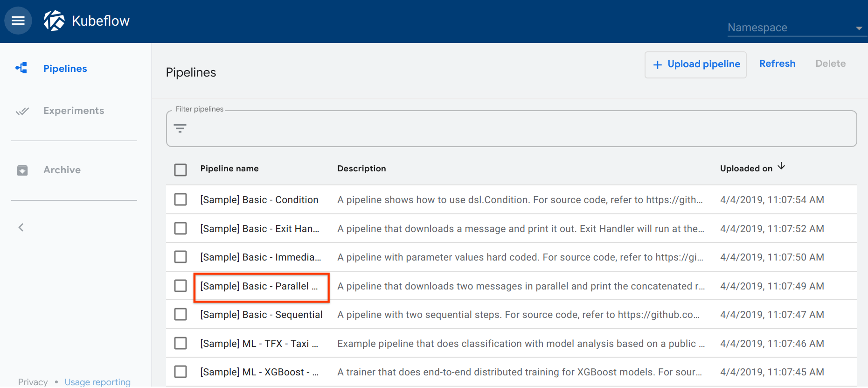Click the XGBoost trainer description text
This screenshot has height=388, width=868.
pyautogui.click(x=520, y=372)
